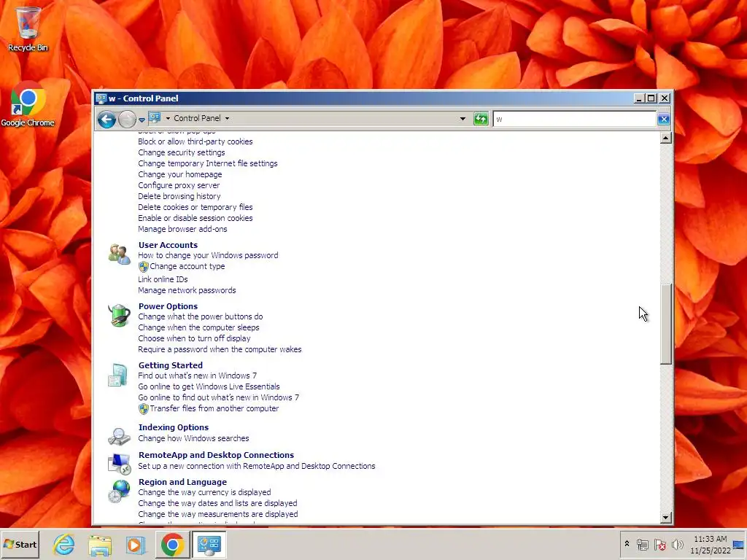Click Change temporary Internet file settings
747x560 pixels.
(x=208, y=163)
